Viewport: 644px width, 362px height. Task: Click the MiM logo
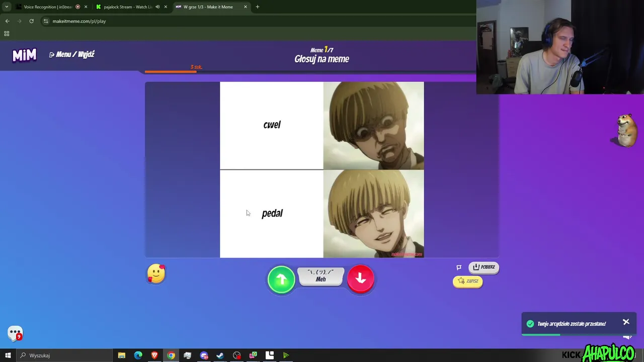(24, 55)
